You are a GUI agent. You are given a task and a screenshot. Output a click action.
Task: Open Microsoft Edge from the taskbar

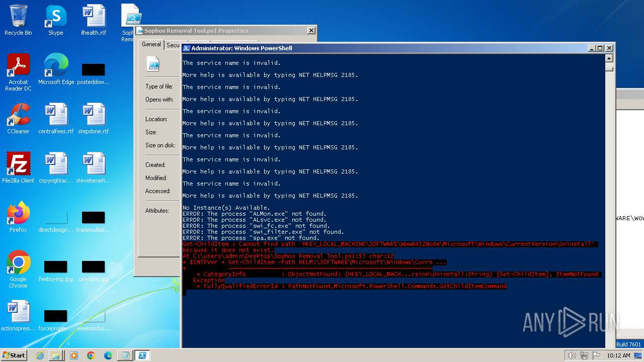coord(108,355)
